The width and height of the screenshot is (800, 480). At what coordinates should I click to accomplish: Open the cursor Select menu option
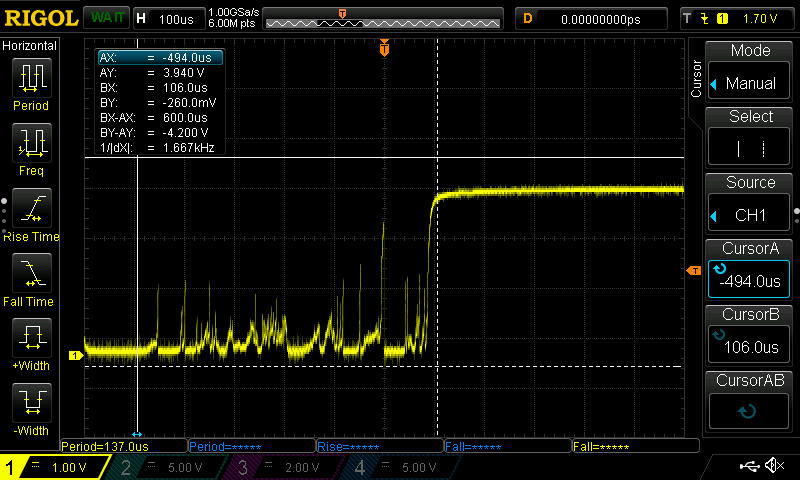pos(750,139)
